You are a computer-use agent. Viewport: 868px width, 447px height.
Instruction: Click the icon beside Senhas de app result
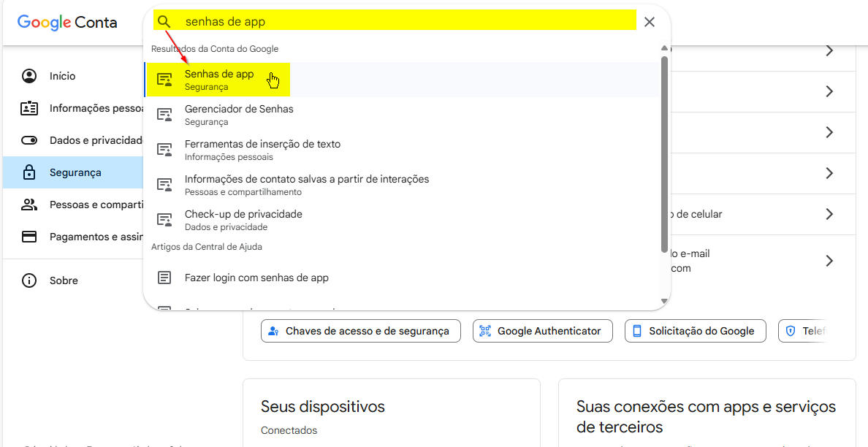164,80
